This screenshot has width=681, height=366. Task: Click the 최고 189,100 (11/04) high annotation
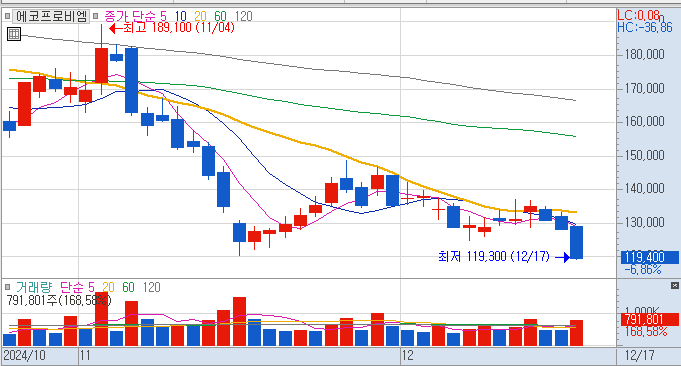[172, 28]
